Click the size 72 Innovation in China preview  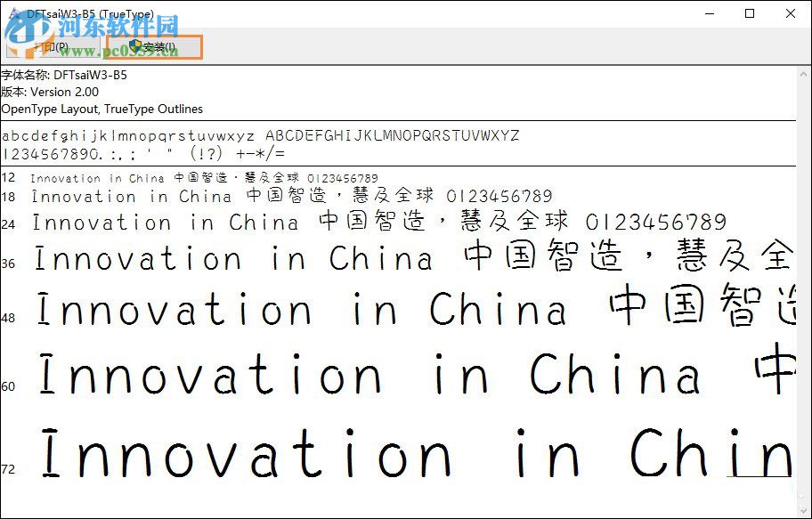pos(356,454)
